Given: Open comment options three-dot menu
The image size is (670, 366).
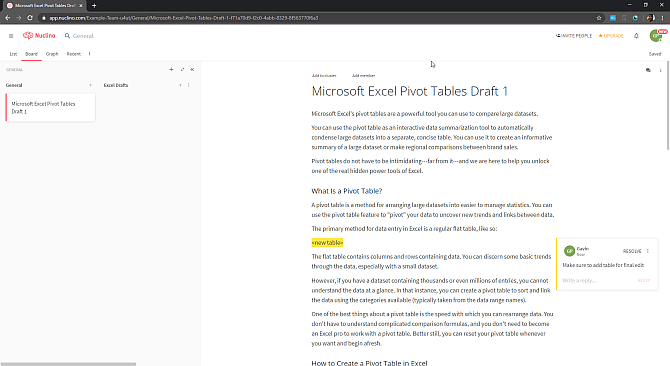Looking at the screenshot, I should 648,251.
